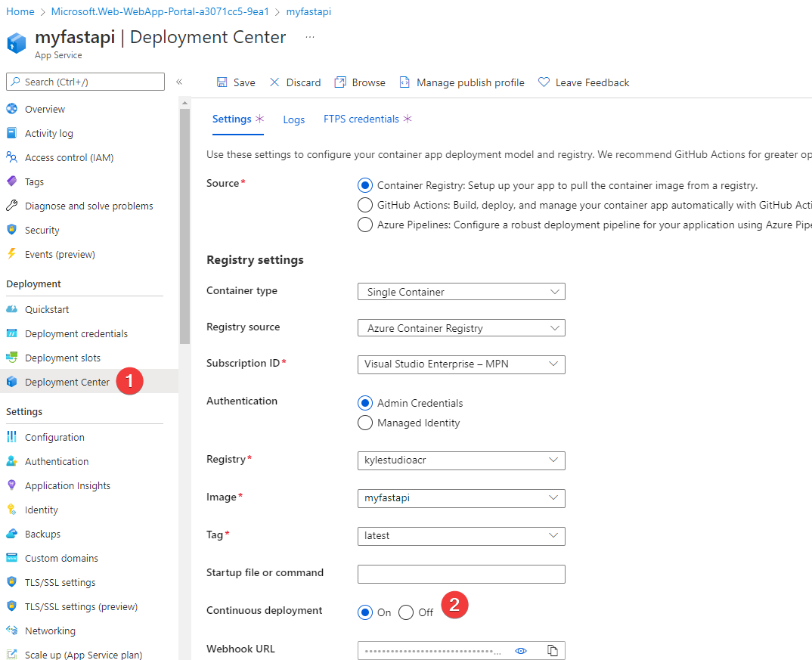812x660 pixels.
Task: Click the Application Insights lightbulb icon
Action: coord(11,485)
